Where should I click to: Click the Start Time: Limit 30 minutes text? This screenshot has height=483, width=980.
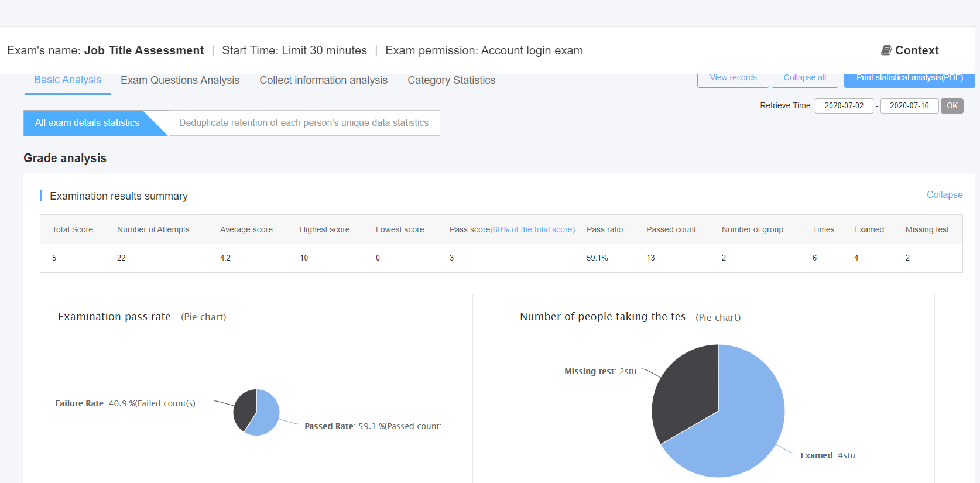click(x=294, y=50)
